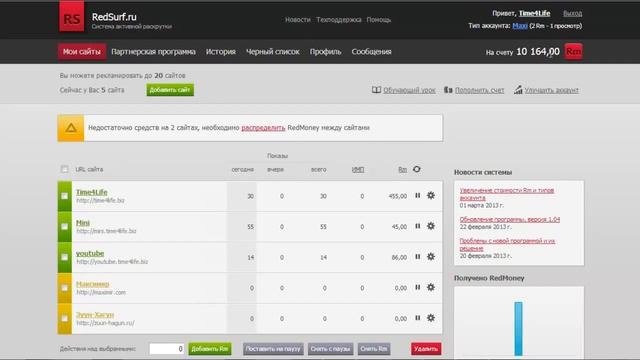The width and height of the screenshot is (640, 360).
Task: Click the book icon by Обучающий урок
Action: pyautogui.click(x=376, y=90)
